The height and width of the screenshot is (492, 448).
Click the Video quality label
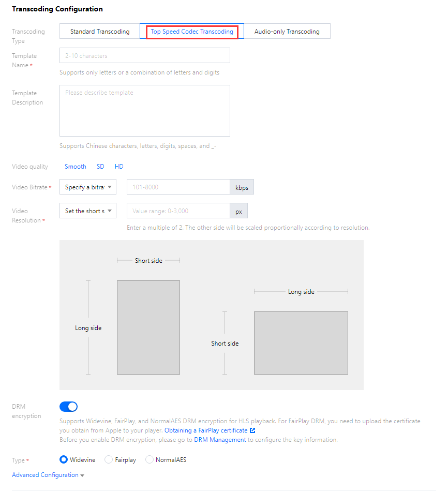pyautogui.click(x=30, y=167)
